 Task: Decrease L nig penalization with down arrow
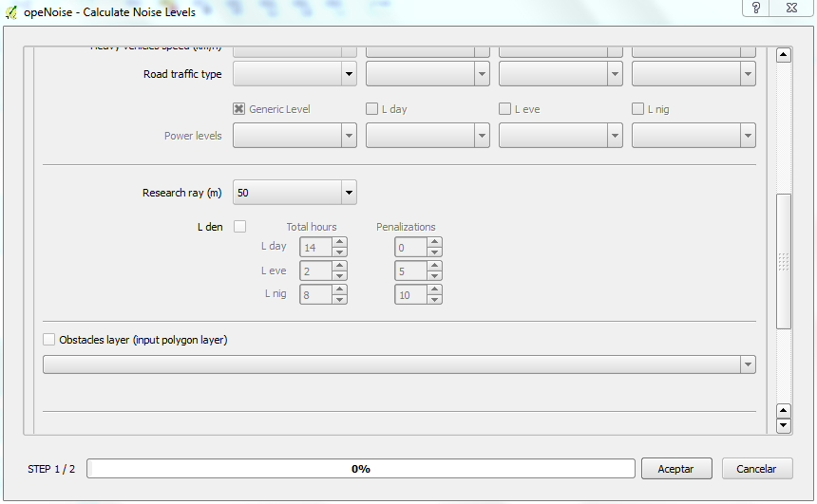click(x=435, y=300)
